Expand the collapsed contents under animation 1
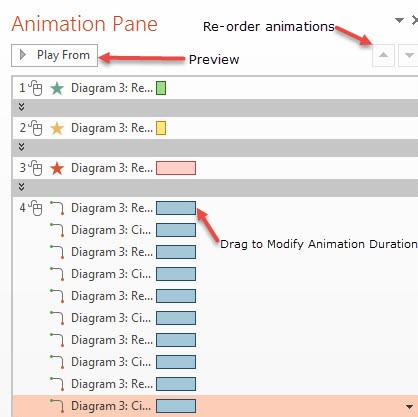 [x=21, y=107]
